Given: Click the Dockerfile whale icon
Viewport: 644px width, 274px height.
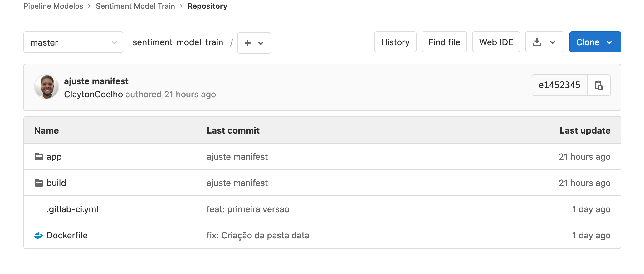Looking at the screenshot, I should pos(39,235).
